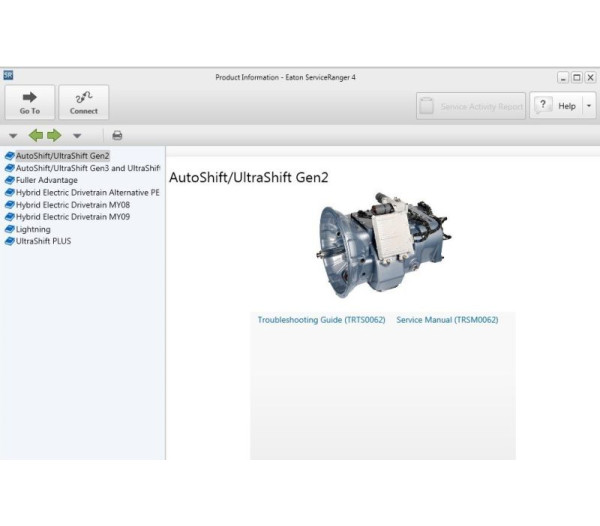
Task: Select AutoShift/UltraShift Gen2 in the tree
Action: point(62,156)
